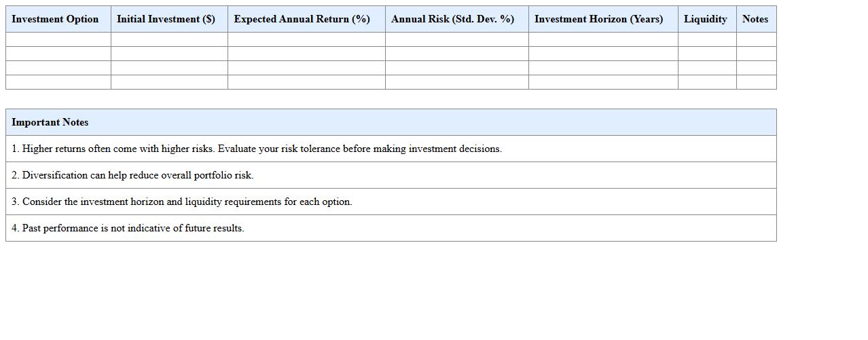The image size is (868, 340).
Task: Select the first empty cell under Liquidity
Action: click(x=707, y=39)
